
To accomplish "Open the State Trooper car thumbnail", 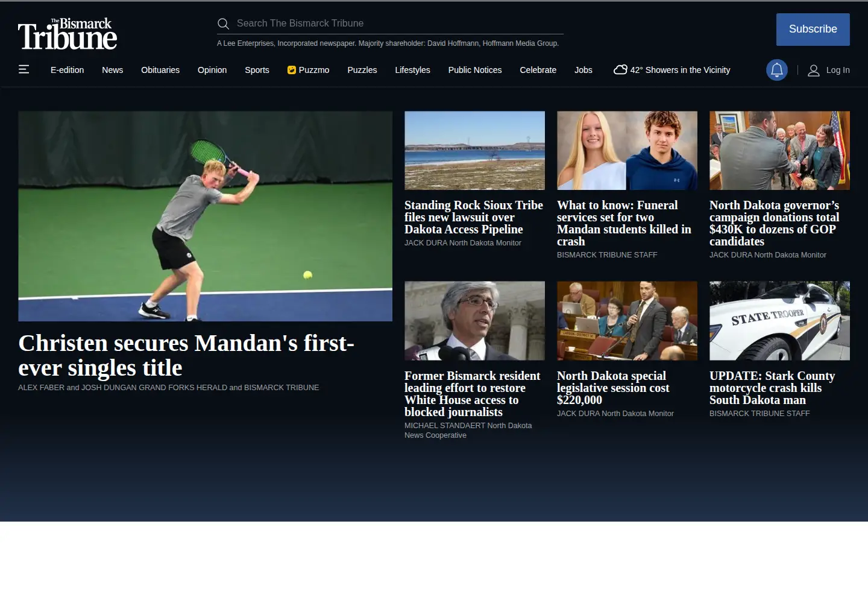I will [x=779, y=321].
